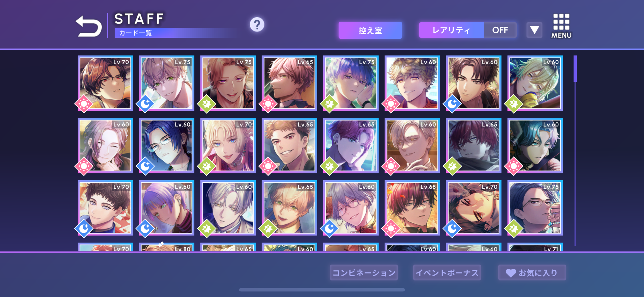Select the Lv.75 glasses card in third row
The image size is (644, 297).
(535, 208)
